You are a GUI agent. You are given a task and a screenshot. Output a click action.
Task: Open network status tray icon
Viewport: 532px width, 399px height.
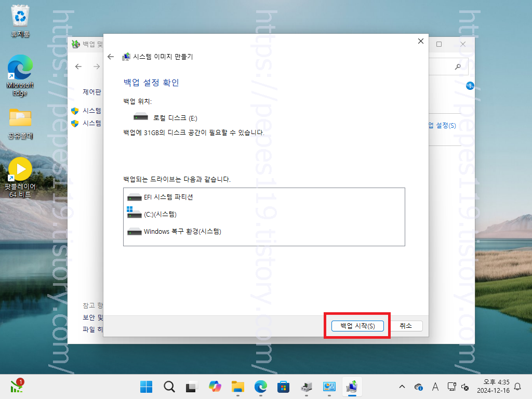click(451, 387)
